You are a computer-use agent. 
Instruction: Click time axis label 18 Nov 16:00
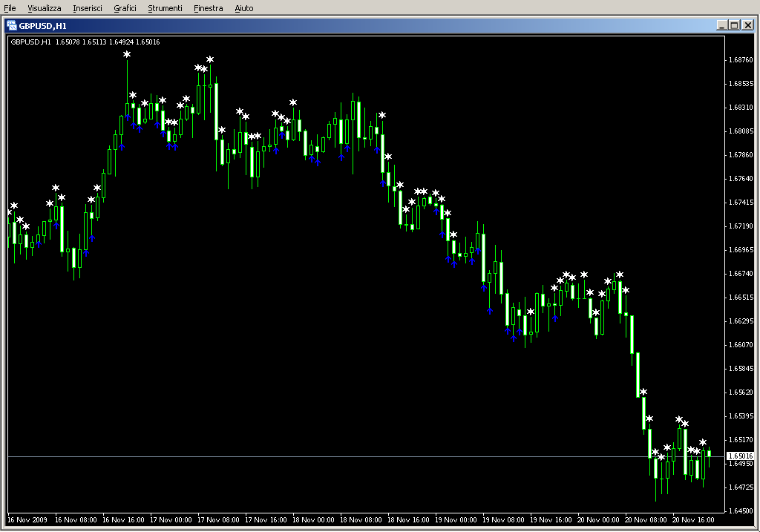(x=409, y=520)
